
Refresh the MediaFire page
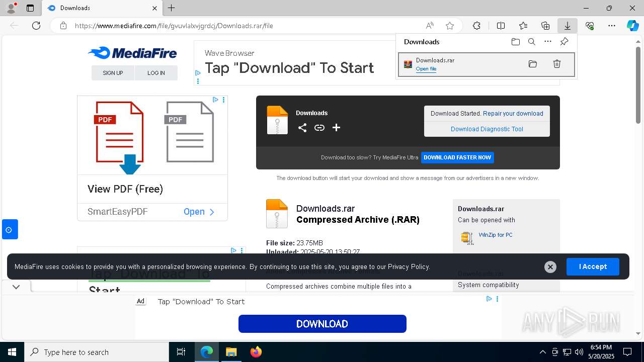pos(36,26)
